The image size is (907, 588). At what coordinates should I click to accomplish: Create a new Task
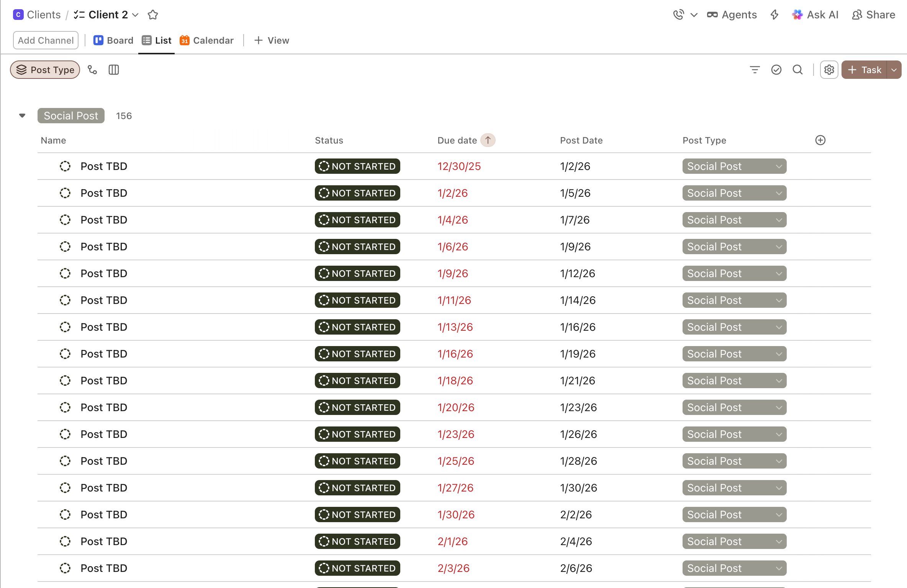tap(864, 70)
